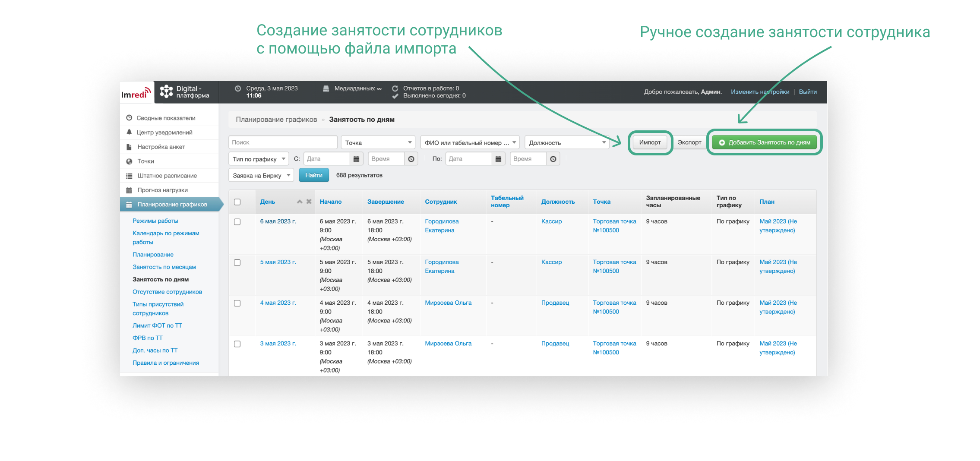This screenshot has width=980, height=461.
Task: Click the Настройка анкет document icon
Action: pyautogui.click(x=129, y=147)
